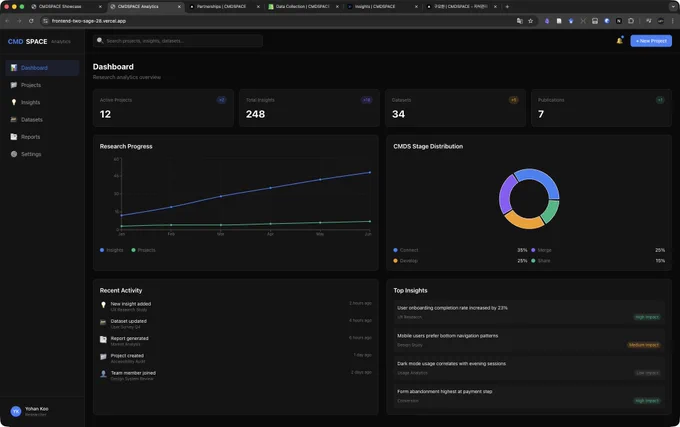680x427 pixels.
Task: Click the browser profile avatar
Action: click(x=660, y=21)
